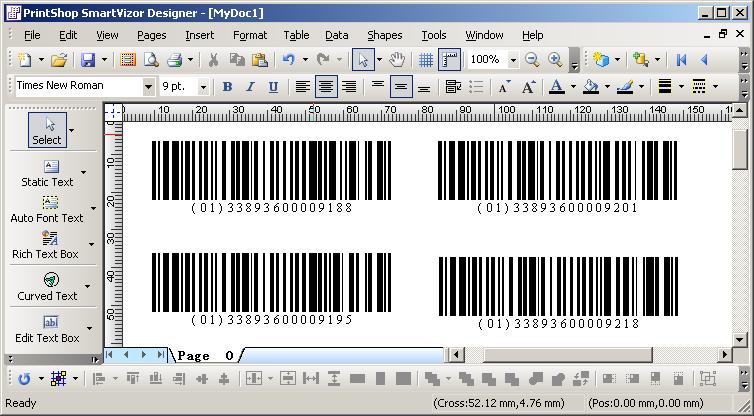The image size is (754, 416).
Task: Expand the Static Text tool options arrow
Action: 83,172
